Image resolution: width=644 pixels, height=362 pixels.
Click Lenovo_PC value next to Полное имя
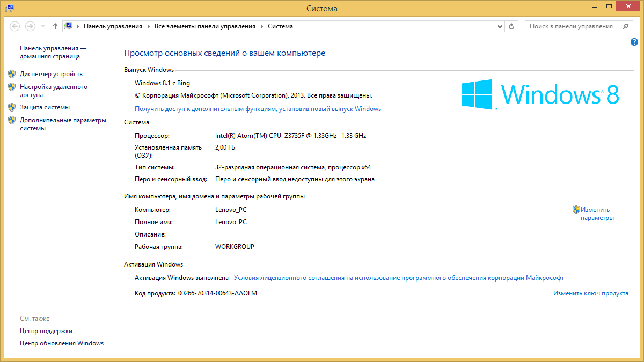pos(231,222)
